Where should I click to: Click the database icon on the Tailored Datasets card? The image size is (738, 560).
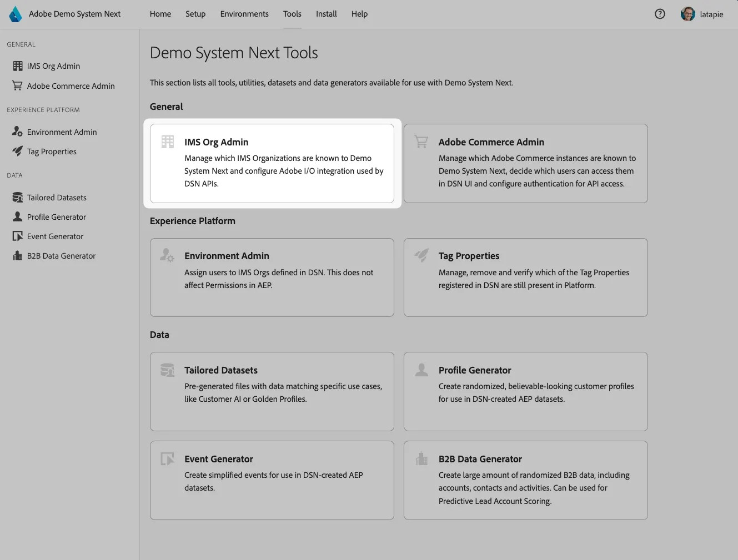(167, 369)
